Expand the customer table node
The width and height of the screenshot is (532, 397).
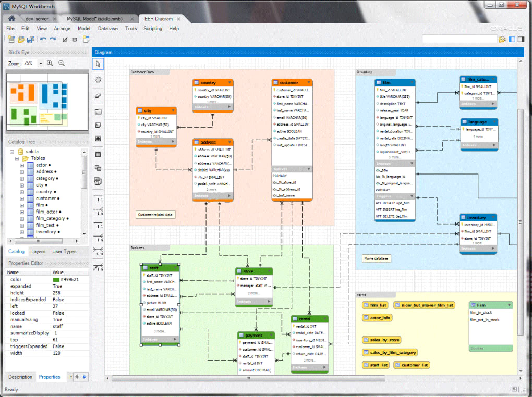click(22, 198)
